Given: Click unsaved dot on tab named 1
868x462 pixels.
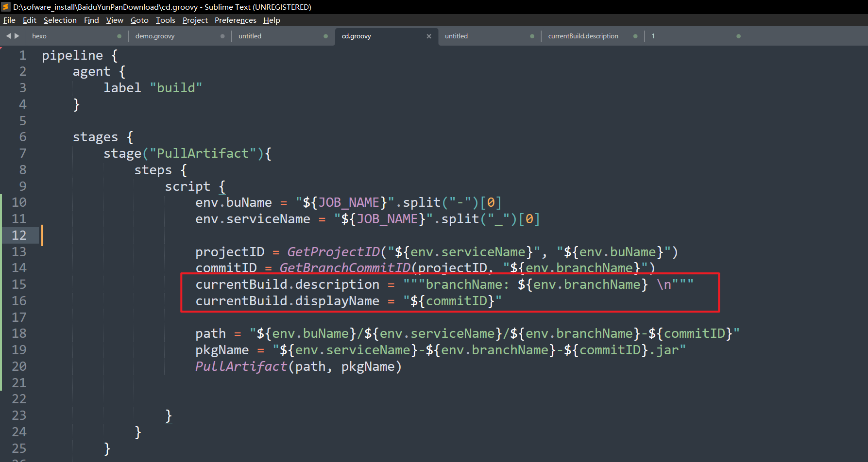Looking at the screenshot, I should pyautogui.click(x=738, y=36).
